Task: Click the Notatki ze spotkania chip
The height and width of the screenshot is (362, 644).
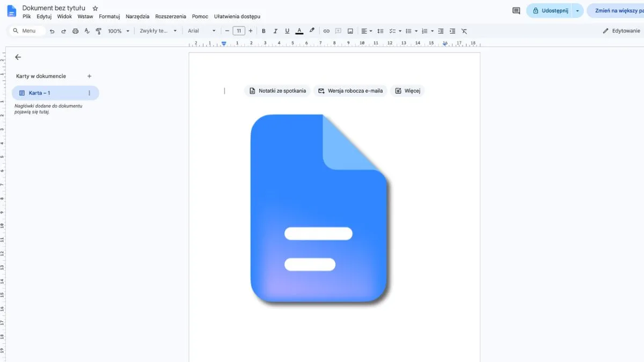Action: (277, 91)
